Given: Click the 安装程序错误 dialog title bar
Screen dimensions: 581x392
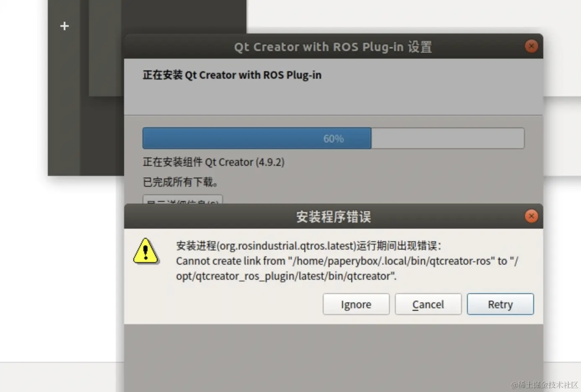Looking at the screenshot, I should point(333,217).
